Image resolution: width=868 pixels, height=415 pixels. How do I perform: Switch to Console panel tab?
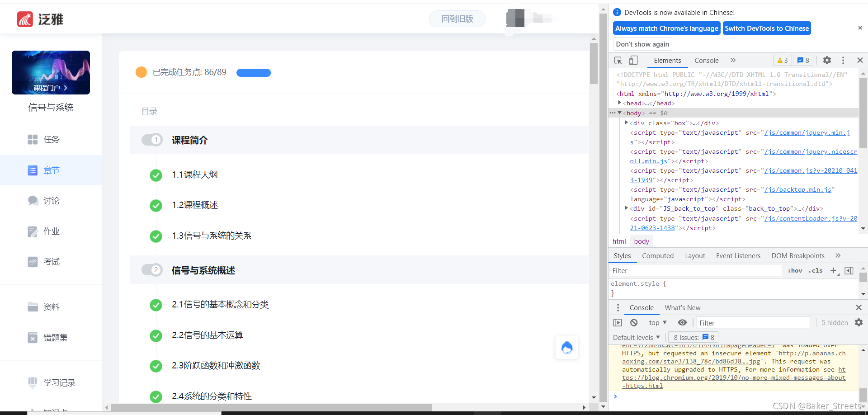click(x=706, y=61)
